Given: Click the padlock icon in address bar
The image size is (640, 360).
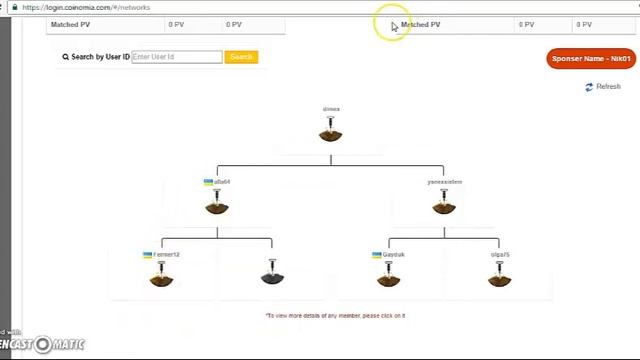Looking at the screenshot, I should pyautogui.click(x=15, y=7).
